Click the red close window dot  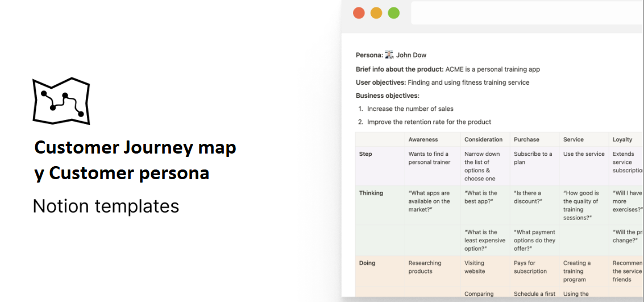pyautogui.click(x=359, y=13)
